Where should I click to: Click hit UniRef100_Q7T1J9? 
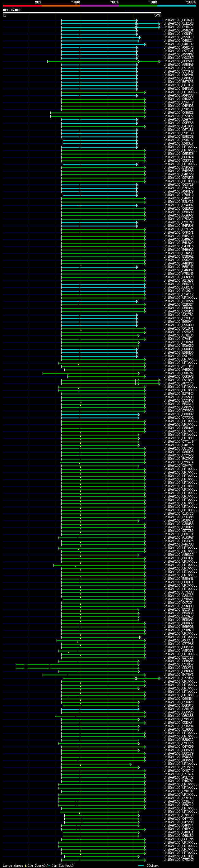178,442
